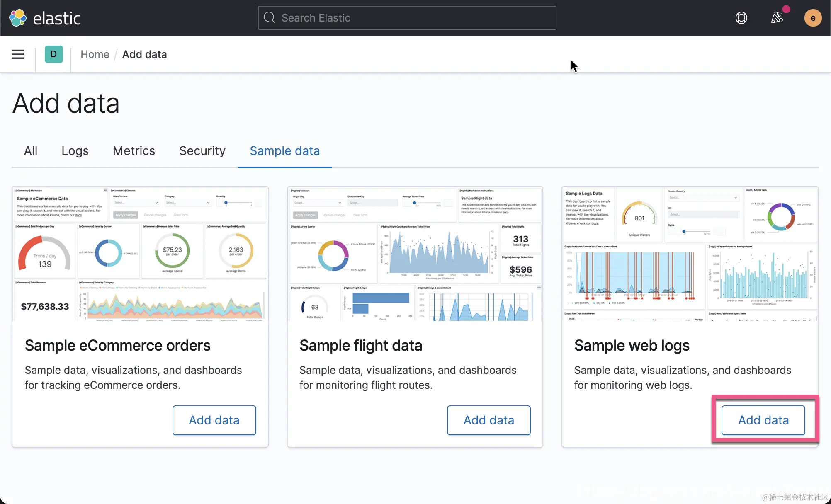Open the green D space selector
The height and width of the screenshot is (504, 831).
(53, 54)
